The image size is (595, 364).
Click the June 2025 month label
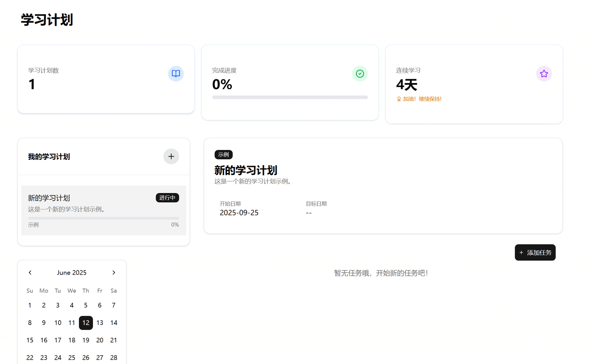pyautogui.click(x=72, y=273)
